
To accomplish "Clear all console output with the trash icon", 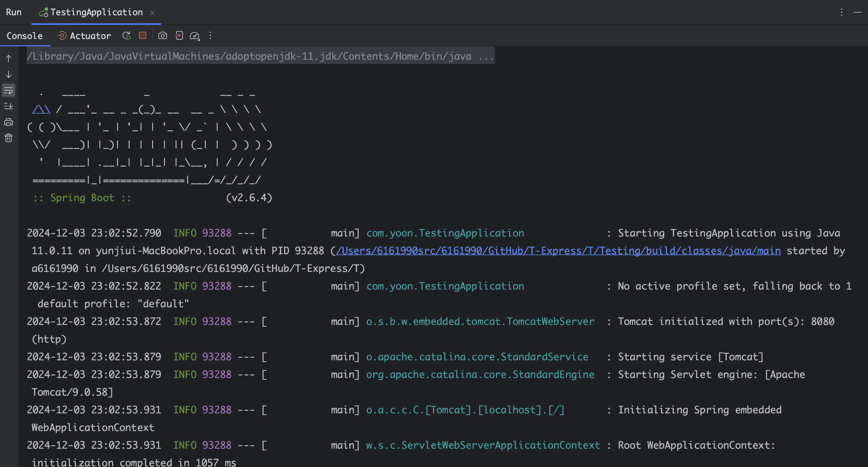I will (9, 138).
